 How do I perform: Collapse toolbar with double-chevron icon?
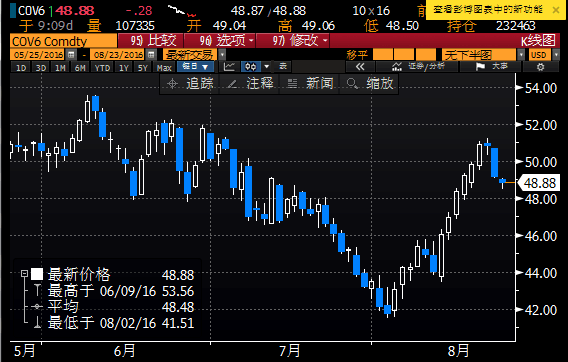click(360, 67)
